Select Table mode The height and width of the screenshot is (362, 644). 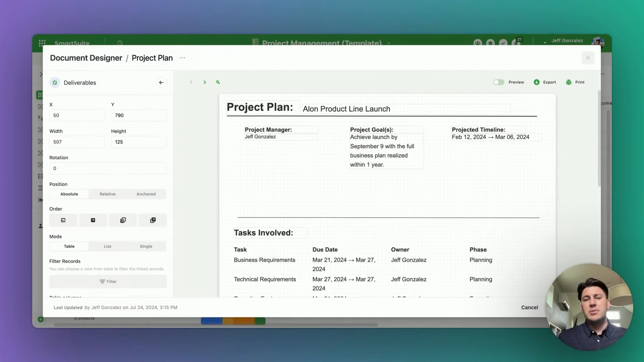pos(69,246)
